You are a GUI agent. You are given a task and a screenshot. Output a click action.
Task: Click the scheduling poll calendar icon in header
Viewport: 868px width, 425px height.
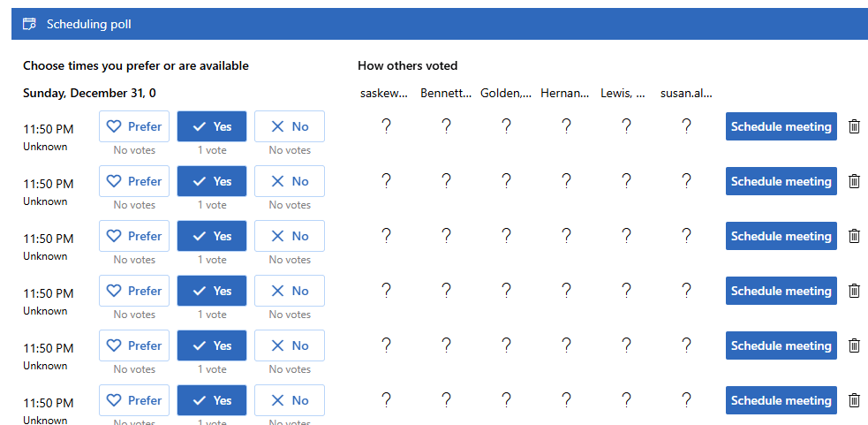pyautogui.click(x=29, y=24)
